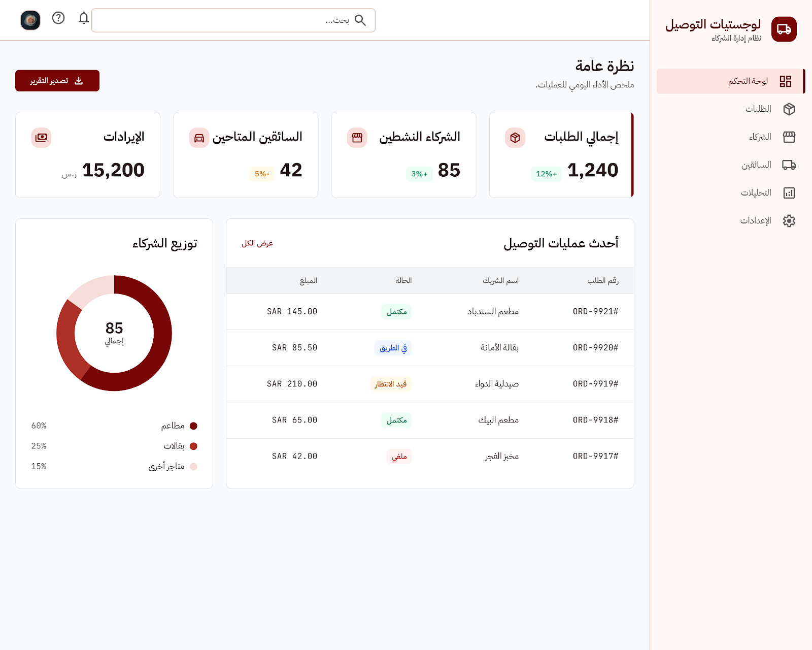Click partner name مخبز الفجر
The width and height of the screenshot is (812, 650).
501,456
